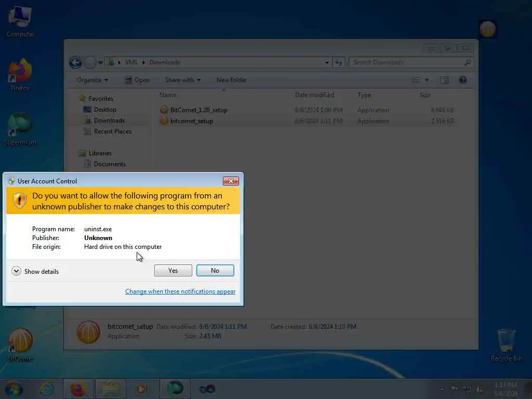This screenshot has width=532, height=399.
Task: Click the linked-circles taskbar icon
Action: click(x=207, y=389)
